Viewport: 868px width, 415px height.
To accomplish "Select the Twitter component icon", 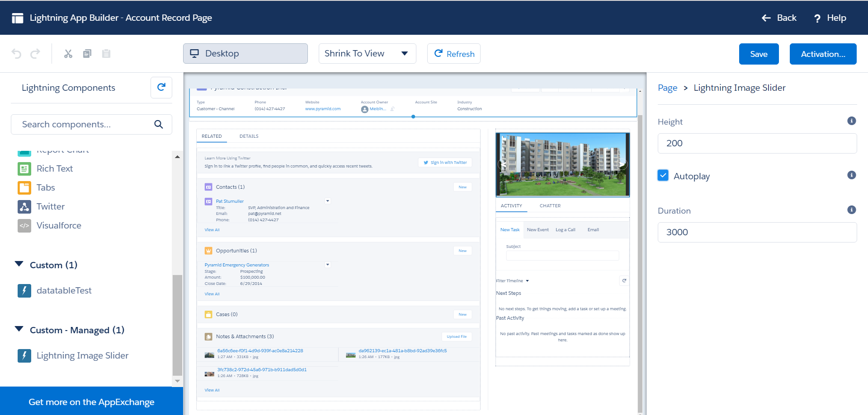I will [24, 207].
